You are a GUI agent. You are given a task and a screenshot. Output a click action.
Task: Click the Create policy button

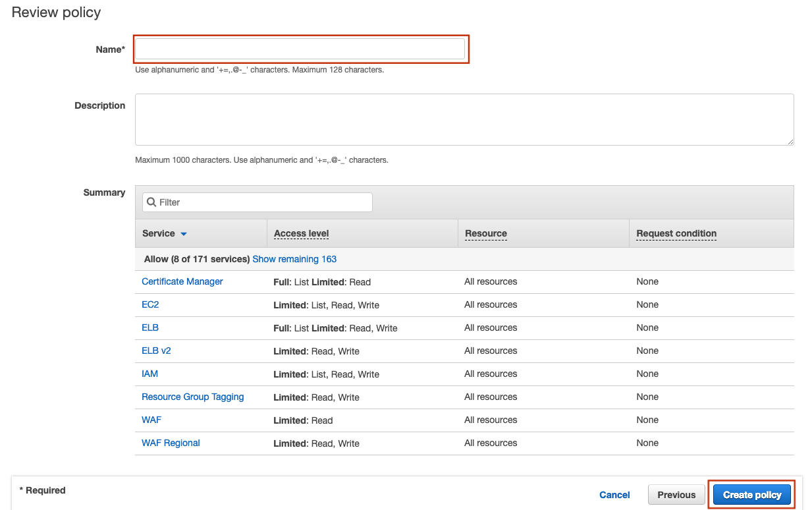(751, 495)
